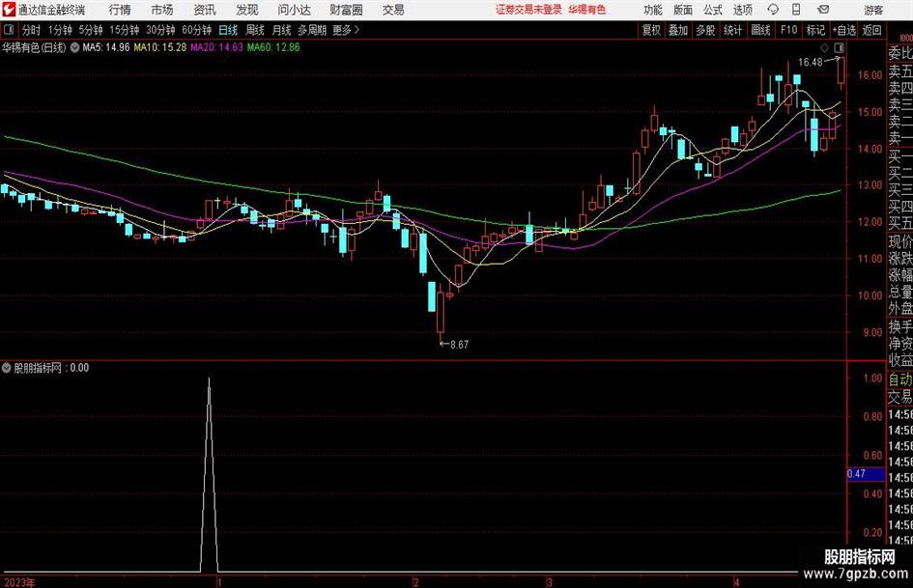Click 证券交易未登录 login notice
913x588 pixels.
point(528,10)
